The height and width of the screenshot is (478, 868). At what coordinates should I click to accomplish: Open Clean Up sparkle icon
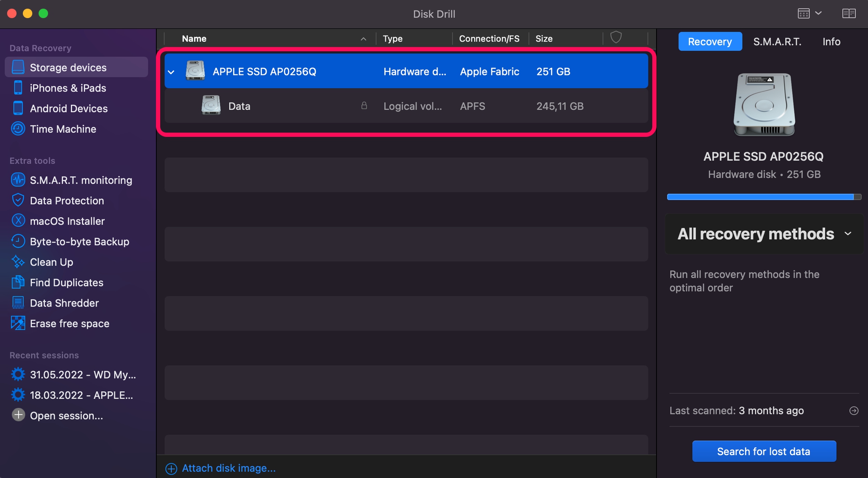point(18,261)
